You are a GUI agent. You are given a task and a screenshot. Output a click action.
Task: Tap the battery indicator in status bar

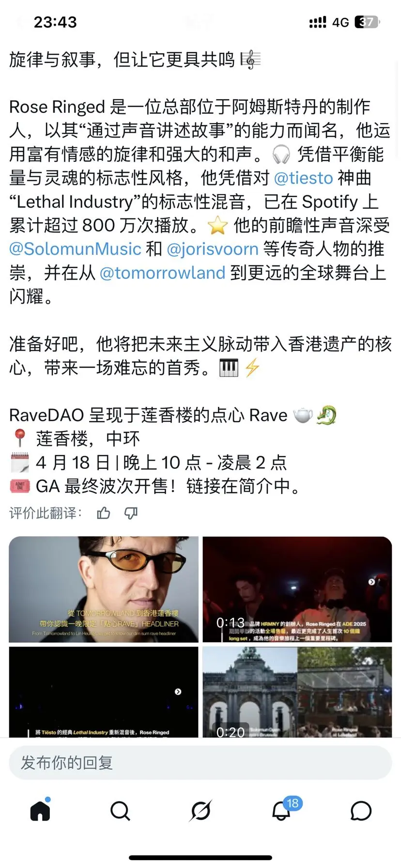tap(368, 22)
